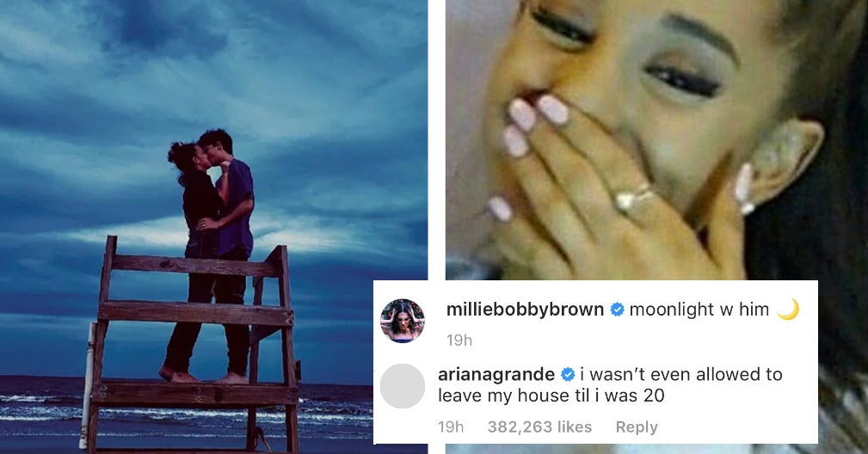Click the milliebobbybrown username
868x454 pixels.
pyautogui.click(x=525, y=310)
